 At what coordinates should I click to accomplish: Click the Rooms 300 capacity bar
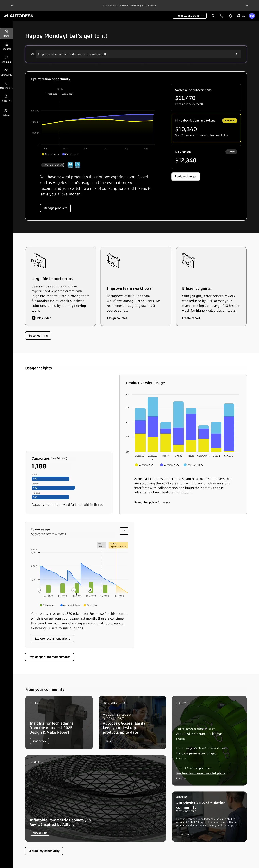pos(51,479)
